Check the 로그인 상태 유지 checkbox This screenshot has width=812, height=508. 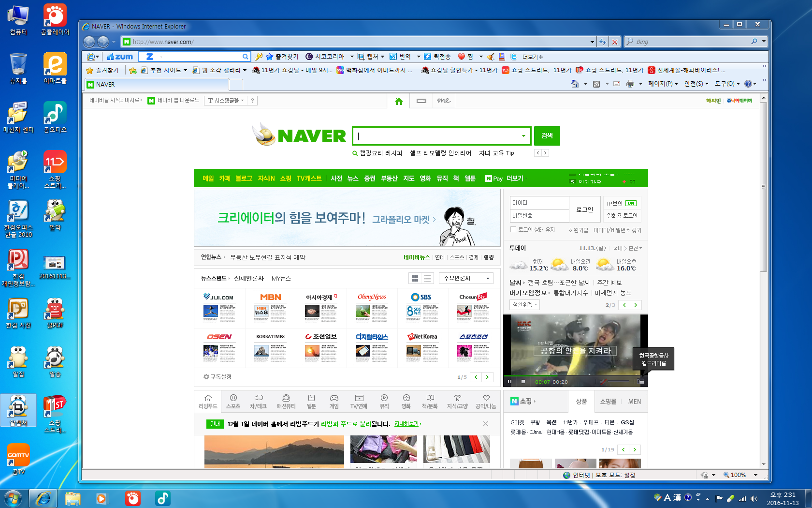coord(513,230)
